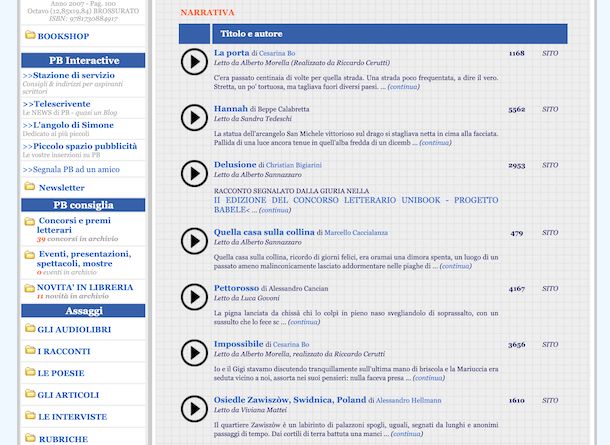
Task: Open the title 'Impossibile'
Action: (238, 344)
